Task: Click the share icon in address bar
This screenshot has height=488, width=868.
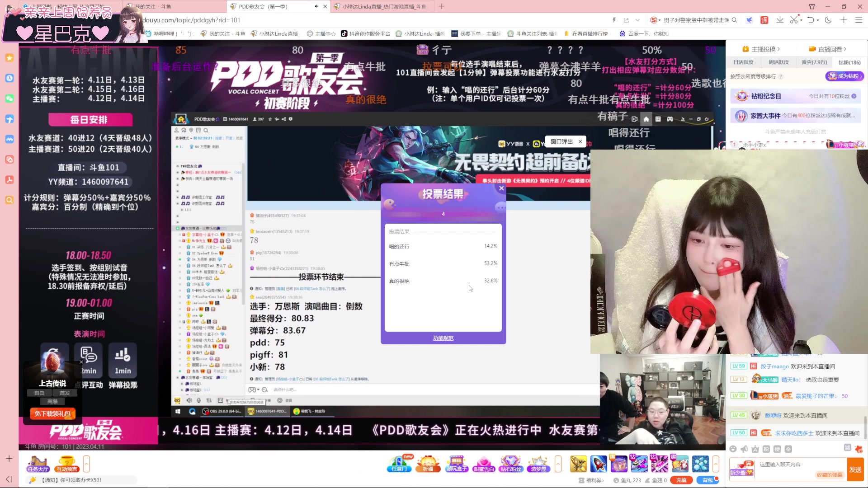Action: tap(626, 20)
